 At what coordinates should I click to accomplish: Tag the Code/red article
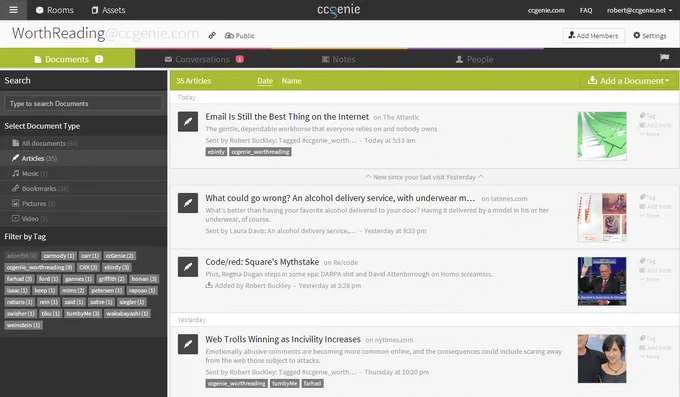[647, 261]
